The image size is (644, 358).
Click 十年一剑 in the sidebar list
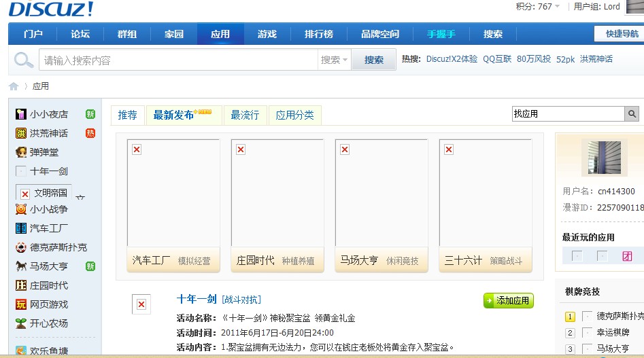[48, 171]
